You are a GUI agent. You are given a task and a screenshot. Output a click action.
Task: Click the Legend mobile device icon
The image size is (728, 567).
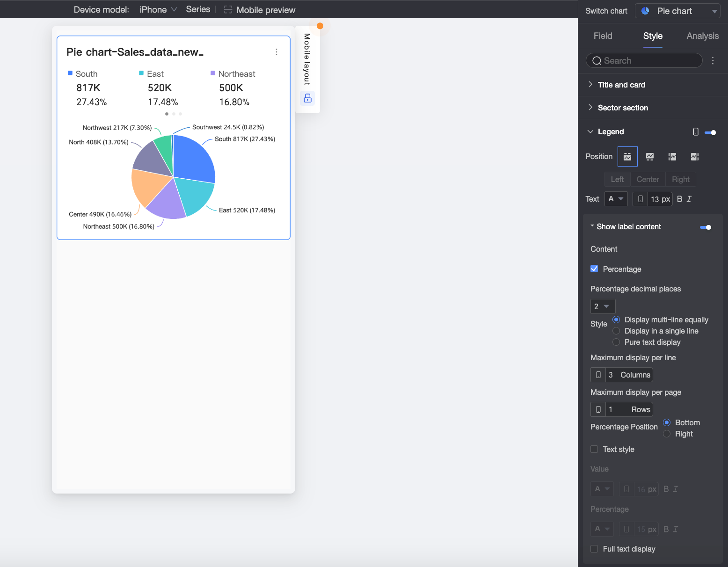click(696, 132)
